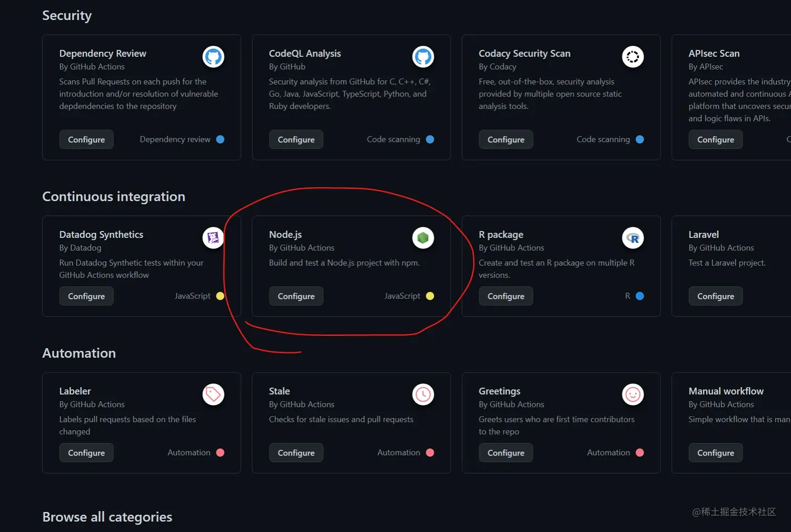Click the Security section heading
This screenshot has width=791, height=532.
[67, 16]
